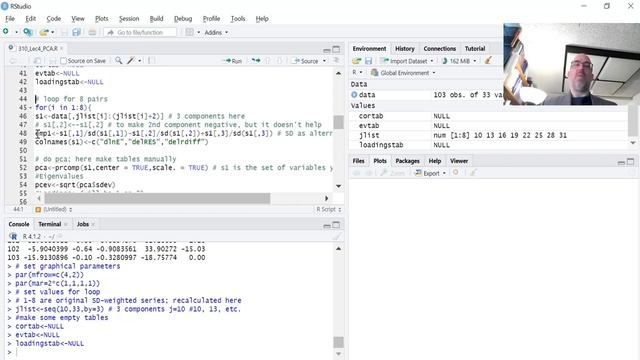Open the Session menu

129,19
